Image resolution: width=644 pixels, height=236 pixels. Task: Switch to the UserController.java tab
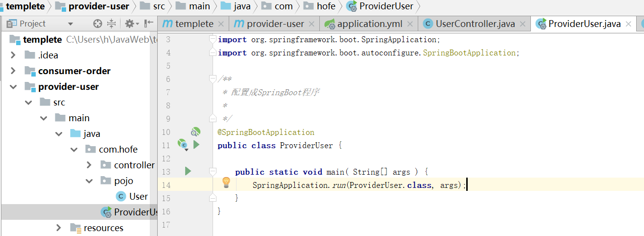(475, 24)
